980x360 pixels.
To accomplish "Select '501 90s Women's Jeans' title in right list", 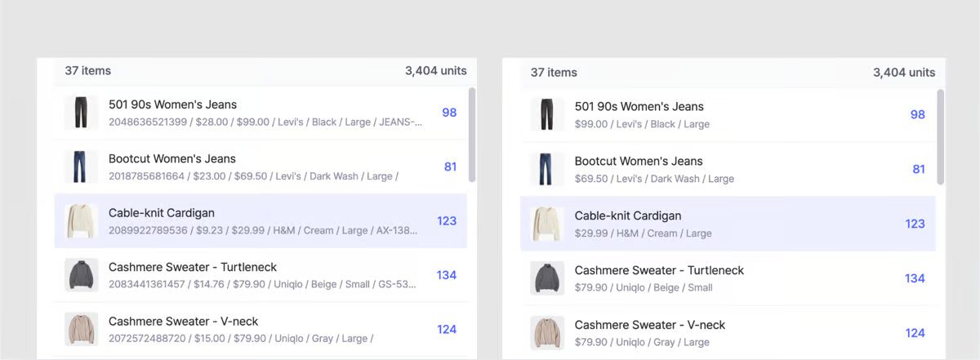I will pyautogui.click(x=639, y=107).
